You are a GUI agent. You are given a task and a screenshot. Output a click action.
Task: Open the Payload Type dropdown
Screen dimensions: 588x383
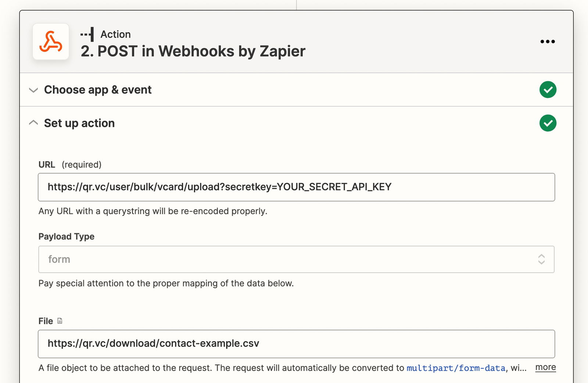(296, 259)
